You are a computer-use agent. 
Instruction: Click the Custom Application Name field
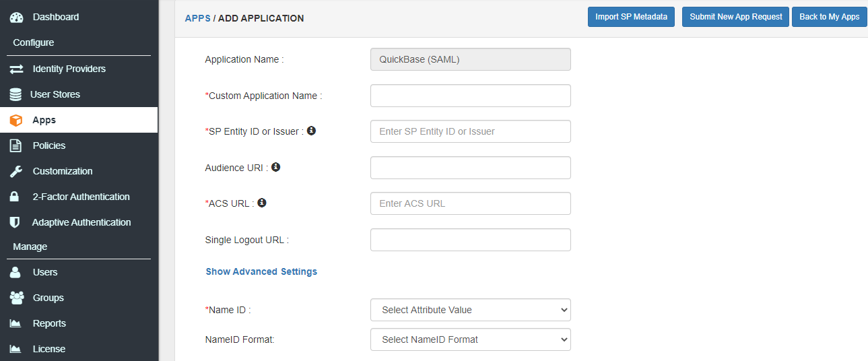pyautogui.click(x=471, y=96)
